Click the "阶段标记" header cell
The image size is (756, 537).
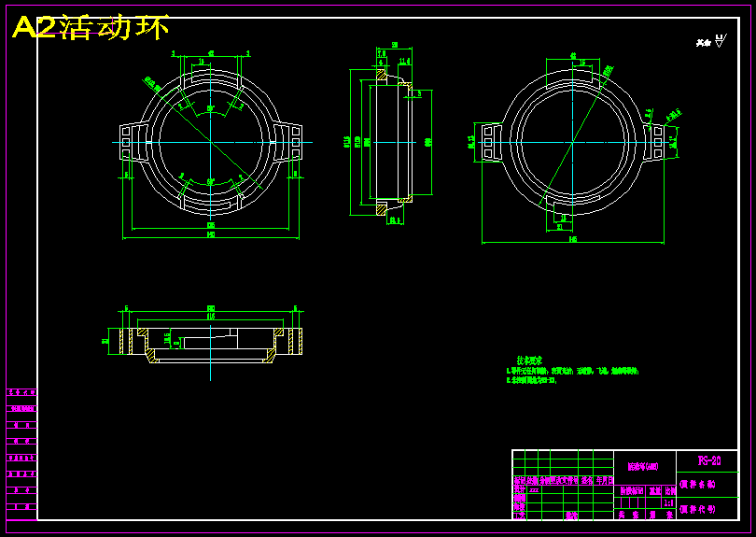pos(632,491)
